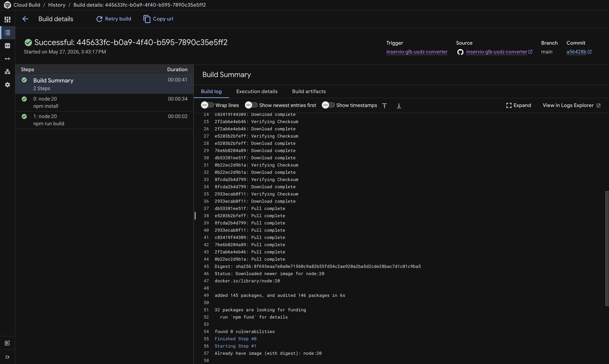Jump to the top of the log
Image resolution: width=609 pixels, height=364 pixels.
point(385,105)
